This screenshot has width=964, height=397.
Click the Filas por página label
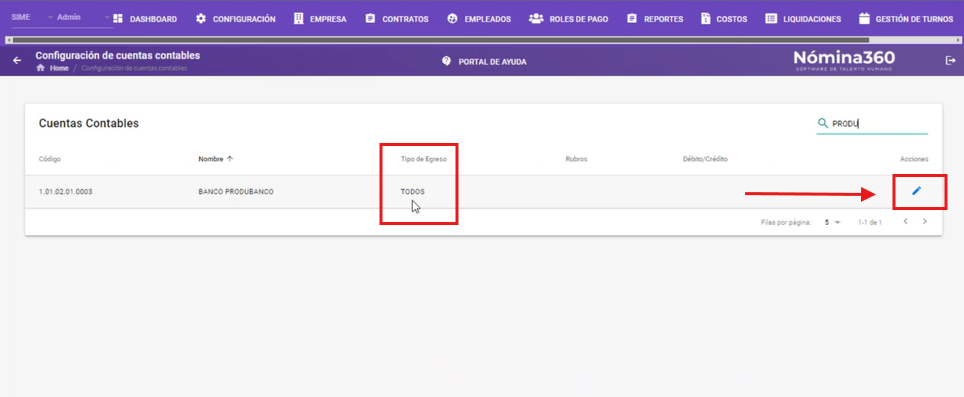tap(786, 222)
